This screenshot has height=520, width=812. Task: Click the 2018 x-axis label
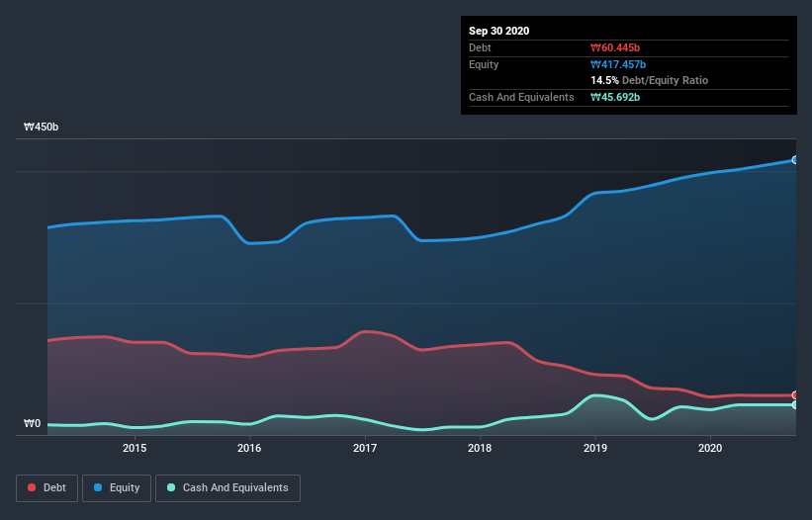[480, 448]
